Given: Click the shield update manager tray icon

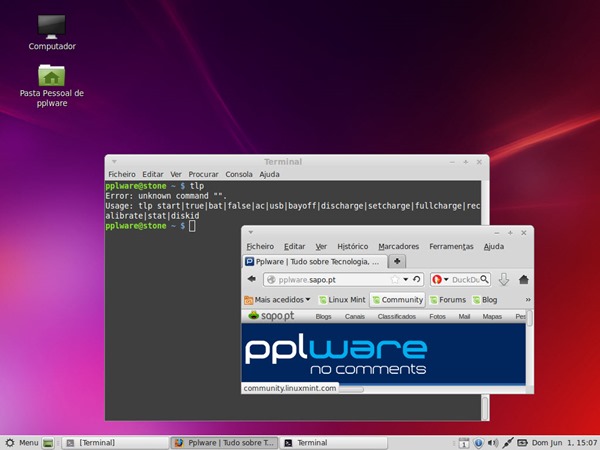Looking at the screenshot, I should [478, 443].
